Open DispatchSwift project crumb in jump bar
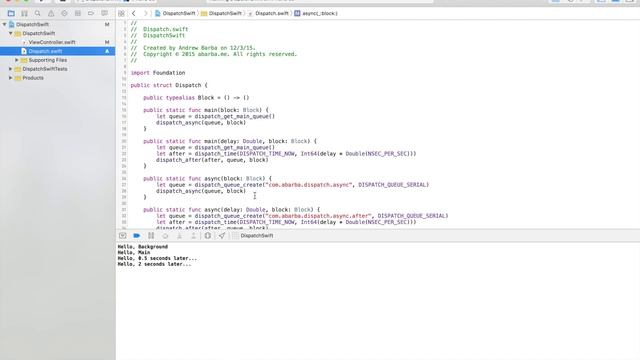640x360 pixels. click(x=175, y=13)
